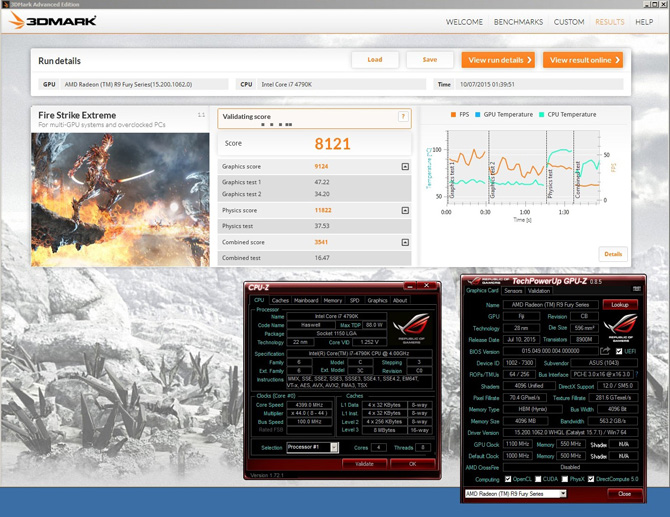670x517 pixels.
Task: Click the FPS legend color marker
Action: point(452,115)
